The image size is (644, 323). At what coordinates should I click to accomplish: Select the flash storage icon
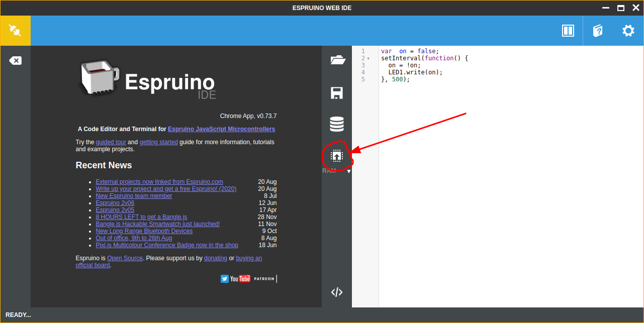tap(336, 124)
